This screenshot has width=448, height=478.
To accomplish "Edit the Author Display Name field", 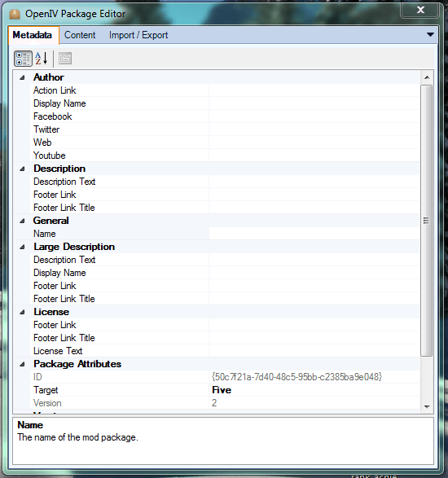I will [314, 103].
